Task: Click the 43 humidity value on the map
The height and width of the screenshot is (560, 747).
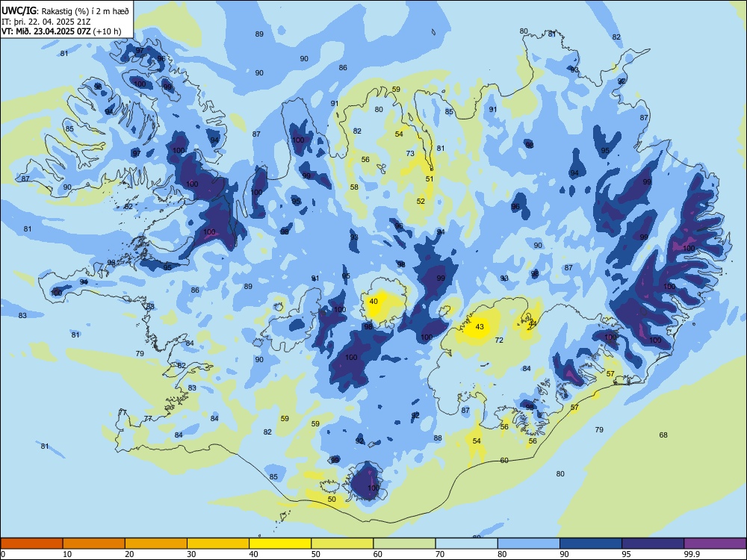Action: [x=480, y=327]
